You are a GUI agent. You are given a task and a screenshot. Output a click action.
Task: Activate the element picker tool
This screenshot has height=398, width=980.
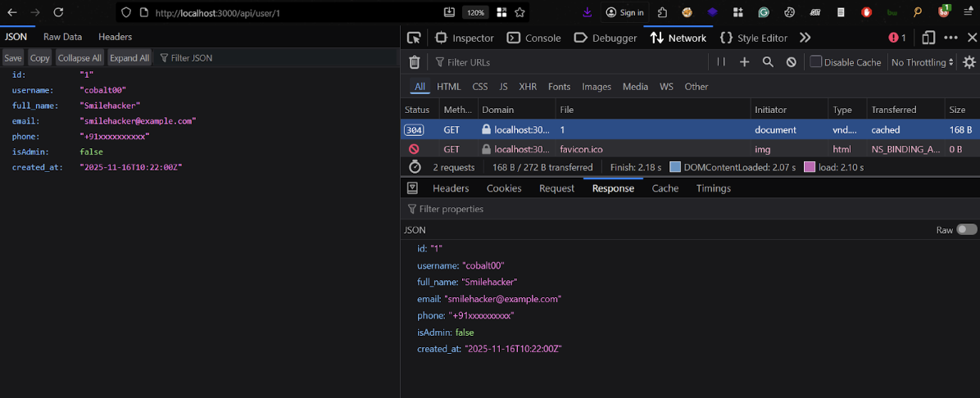click(414, 38)
